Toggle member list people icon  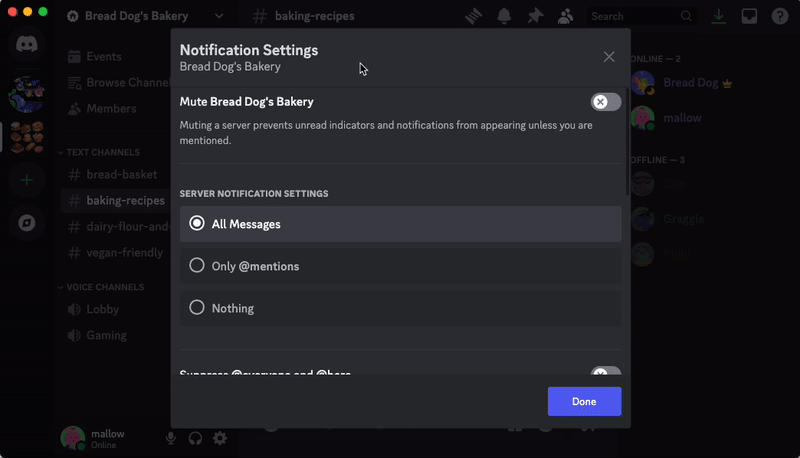565,16
